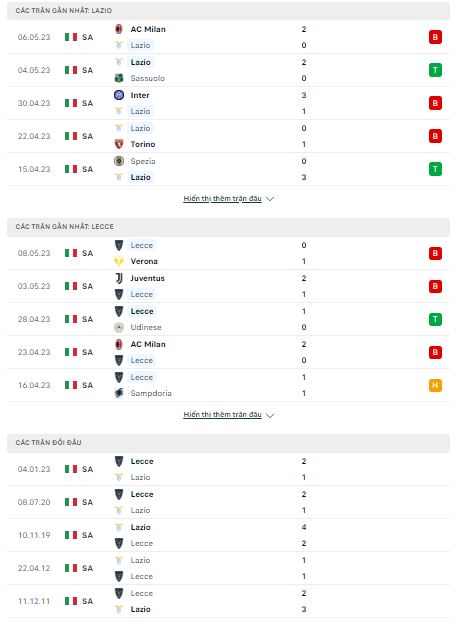Open the 'Hiển thị thêm trận đấu' link under the Lazio matches

click(x=222, y=199)
